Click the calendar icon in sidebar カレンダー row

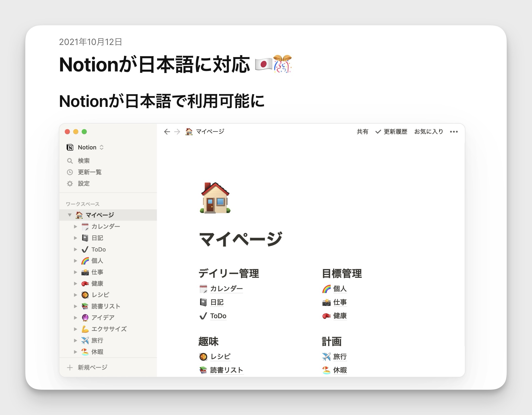tap(85, 227)
